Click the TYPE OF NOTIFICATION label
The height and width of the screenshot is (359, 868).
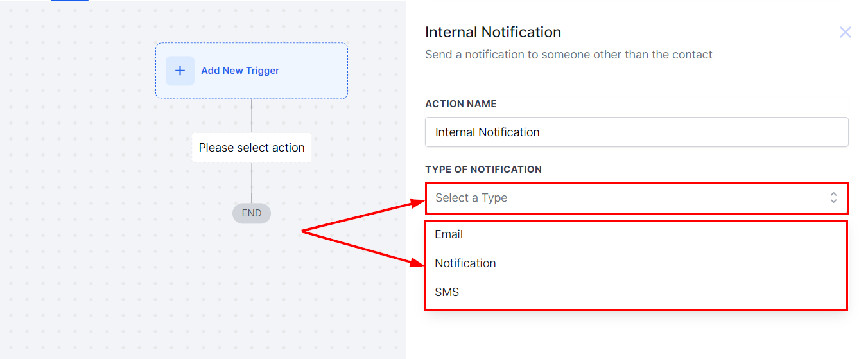(483, 170)
